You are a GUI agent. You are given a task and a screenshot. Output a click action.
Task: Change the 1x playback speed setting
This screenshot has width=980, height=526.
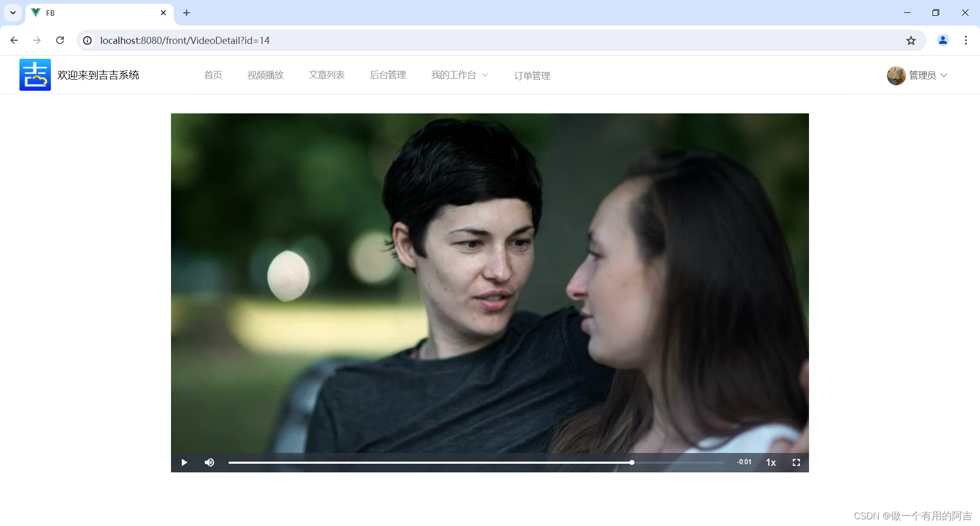771,463
